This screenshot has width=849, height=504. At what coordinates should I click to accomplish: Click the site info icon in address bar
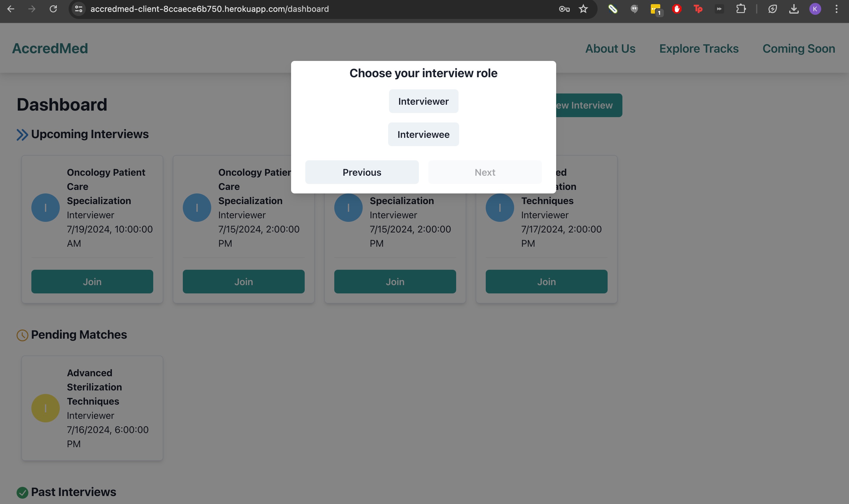(78, 9)
